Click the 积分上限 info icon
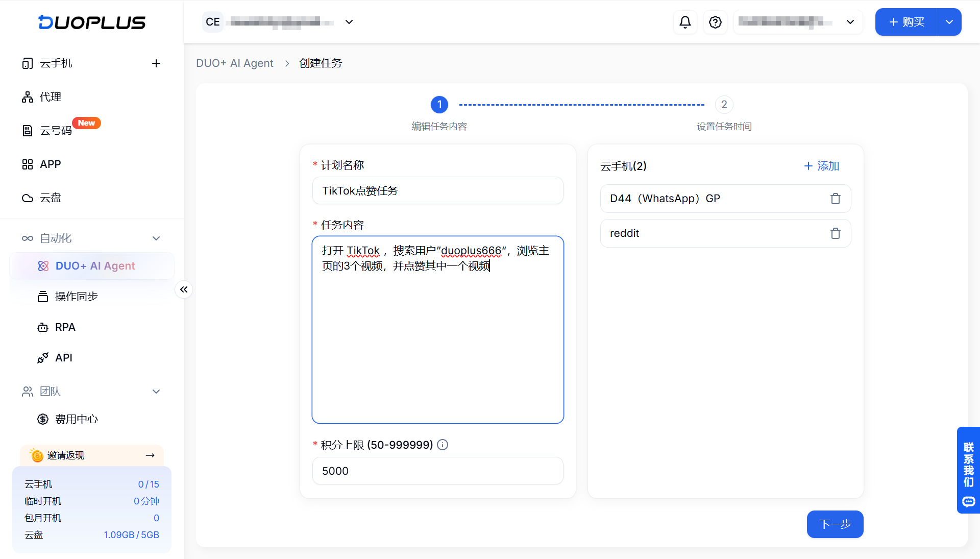Image resolution: width=980 pixels, height=559 pixels. tap(443, 445)
